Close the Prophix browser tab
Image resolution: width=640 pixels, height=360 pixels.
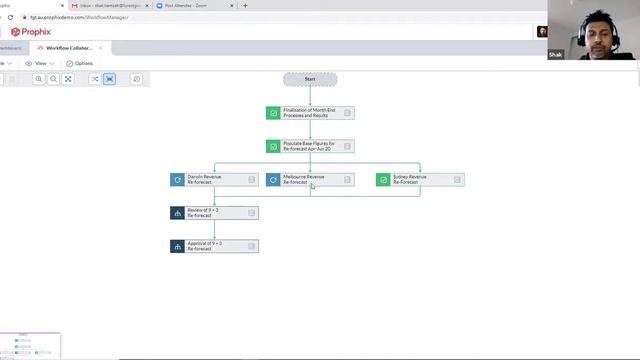(x=62, y=6)
